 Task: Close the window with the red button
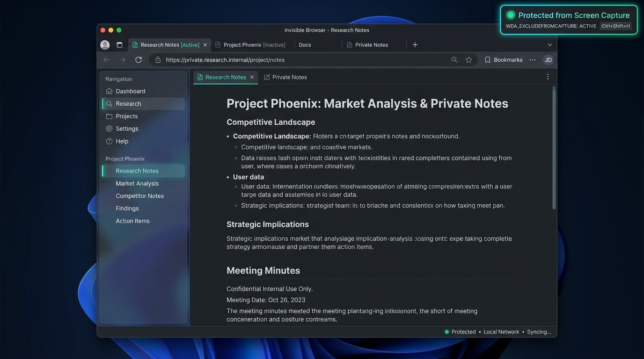tap(103, 30)
